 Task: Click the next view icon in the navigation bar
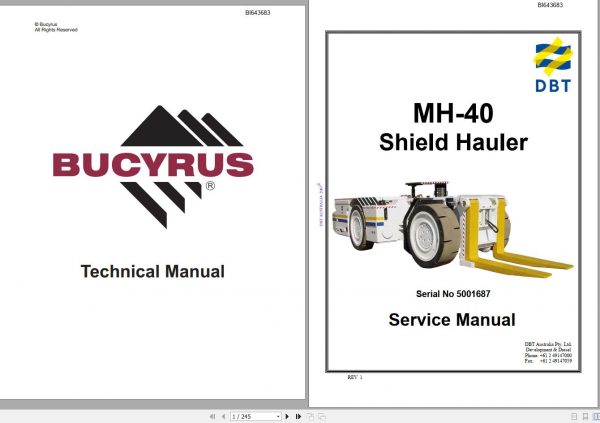tap(322, 416)
